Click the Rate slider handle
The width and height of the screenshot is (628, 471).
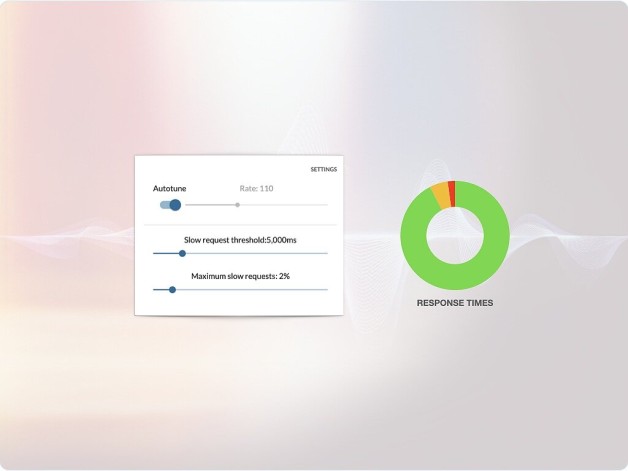(238, 205)
